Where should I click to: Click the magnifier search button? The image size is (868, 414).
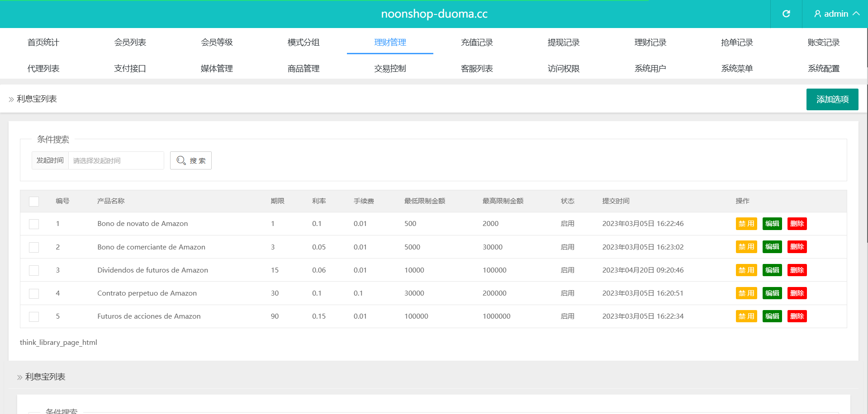coord(191,160)
